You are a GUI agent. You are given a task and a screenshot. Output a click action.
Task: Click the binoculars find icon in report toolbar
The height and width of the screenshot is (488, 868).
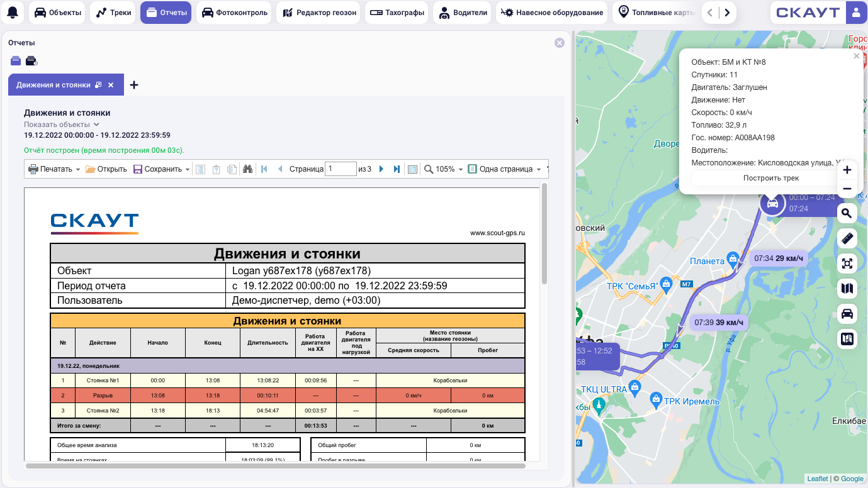coord(248,169)
